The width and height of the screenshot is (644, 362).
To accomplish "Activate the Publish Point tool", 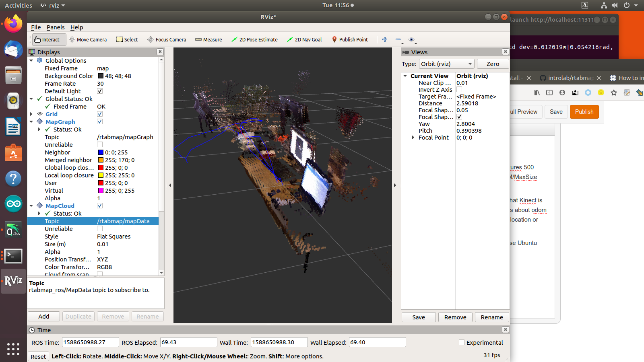I will (350, 39).
